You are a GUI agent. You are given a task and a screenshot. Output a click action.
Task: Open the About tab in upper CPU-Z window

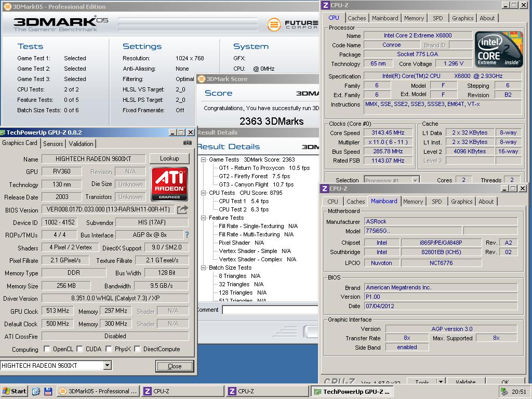(487, 18)
